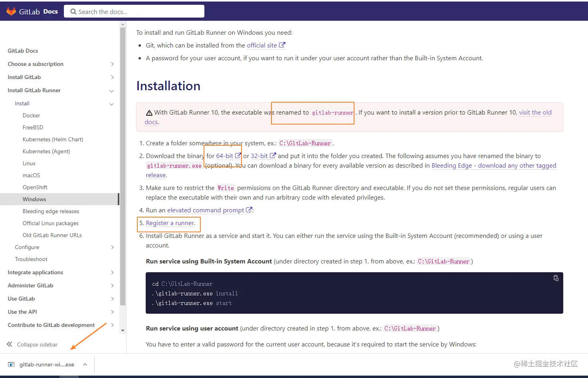Open Official Linux packages page

pyautogui.click(x=51, y=223)
